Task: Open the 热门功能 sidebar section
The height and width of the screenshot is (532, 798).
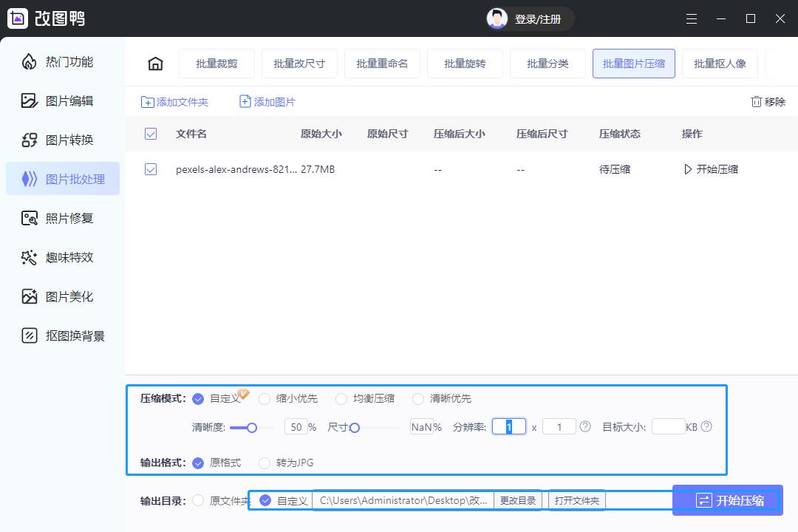Action: tap(63, 61)
